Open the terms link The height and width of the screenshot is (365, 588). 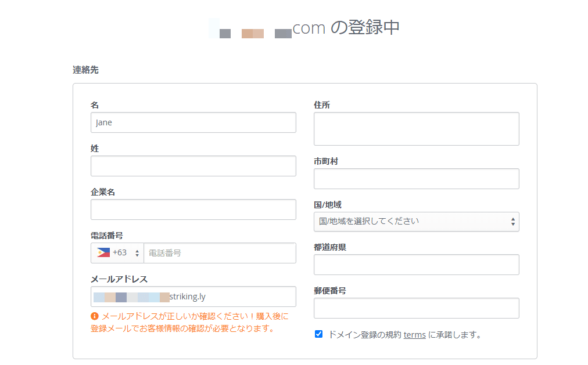pos(414,335)
